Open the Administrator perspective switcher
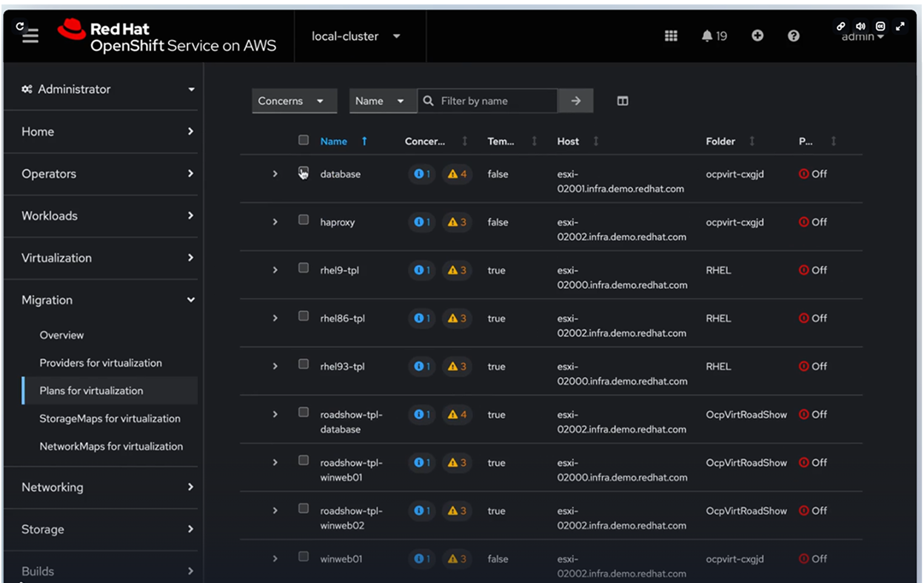 [108, 89]
